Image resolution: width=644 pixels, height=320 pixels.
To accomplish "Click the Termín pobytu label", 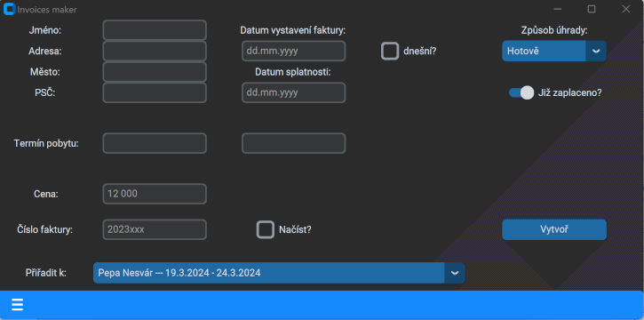I will tap(46, 144).
